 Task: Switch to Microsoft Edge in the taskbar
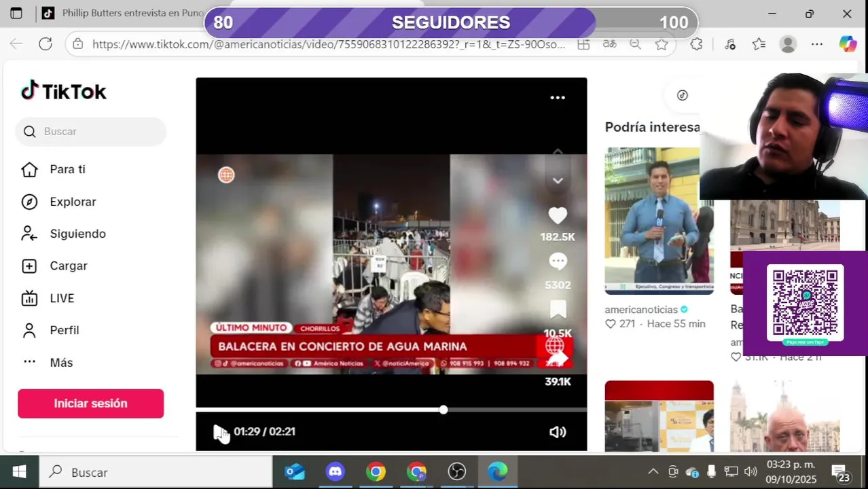click(498, 472)
